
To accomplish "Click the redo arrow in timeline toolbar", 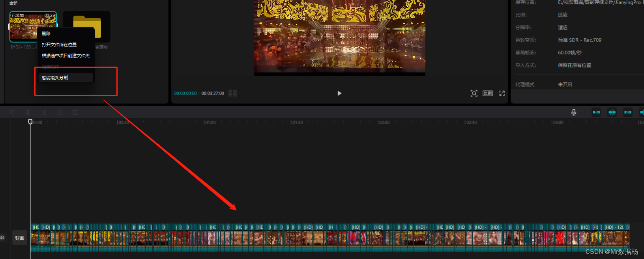I will 12,112.
